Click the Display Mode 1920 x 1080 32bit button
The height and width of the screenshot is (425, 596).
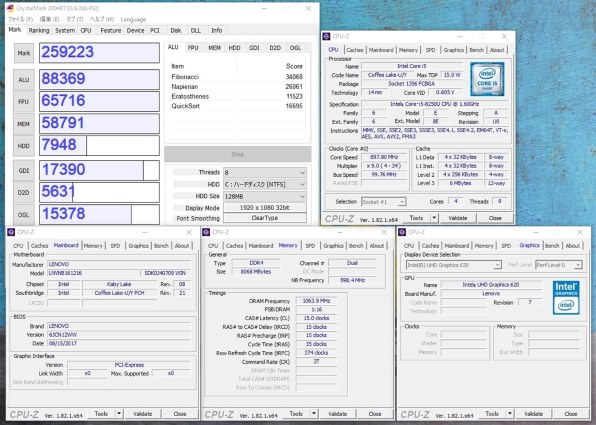(265, 208)
